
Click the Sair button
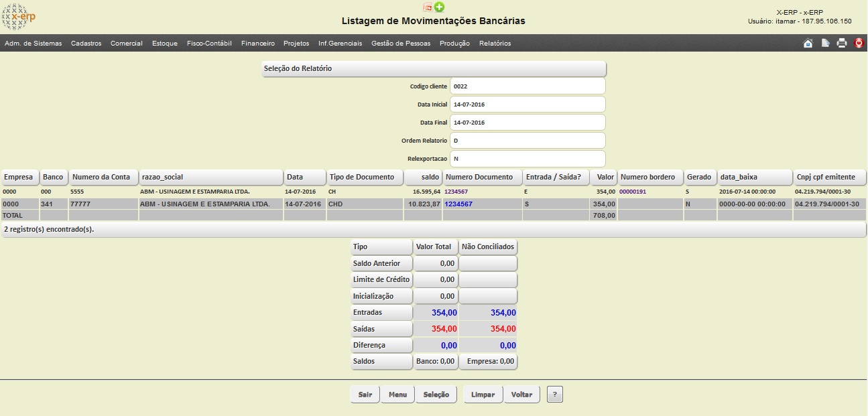365,395
